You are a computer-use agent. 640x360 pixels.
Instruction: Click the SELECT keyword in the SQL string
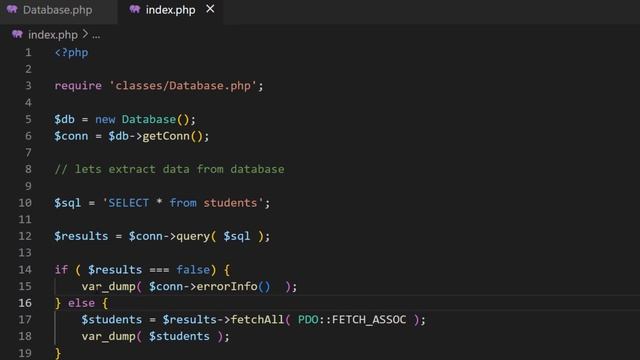click(x=129, y=203)
